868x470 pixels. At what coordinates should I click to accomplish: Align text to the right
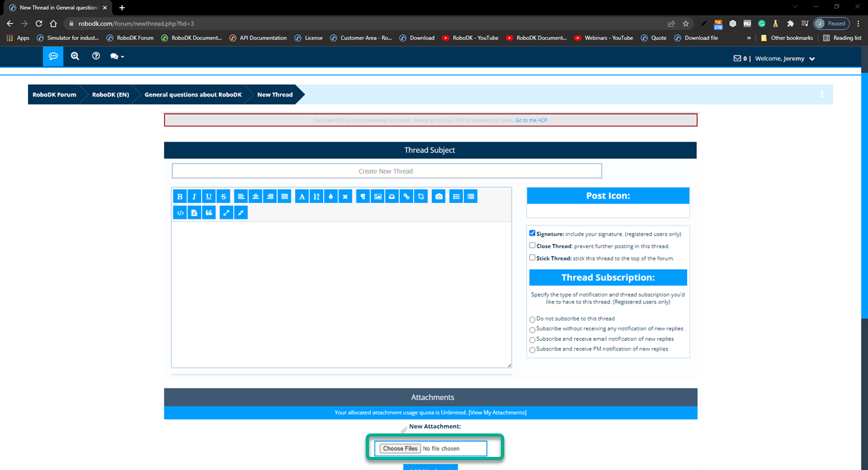point(270,196)
